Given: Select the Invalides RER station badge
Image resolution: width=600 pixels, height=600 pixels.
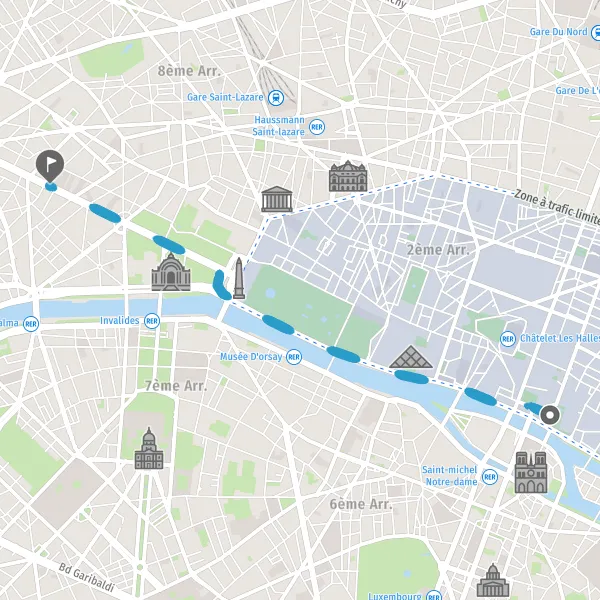Looking at the screenshot, I should pyautogui.click(x=152, y=321).
